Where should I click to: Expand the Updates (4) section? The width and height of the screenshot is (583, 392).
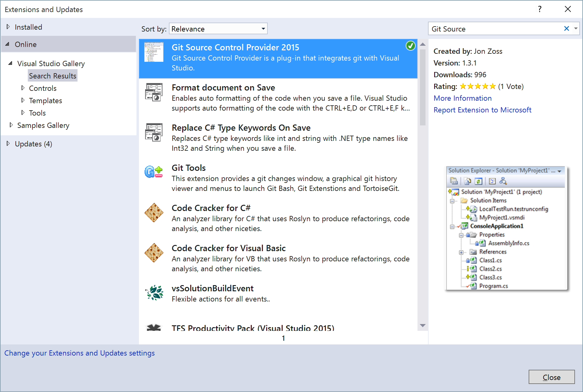click(8, 144)
